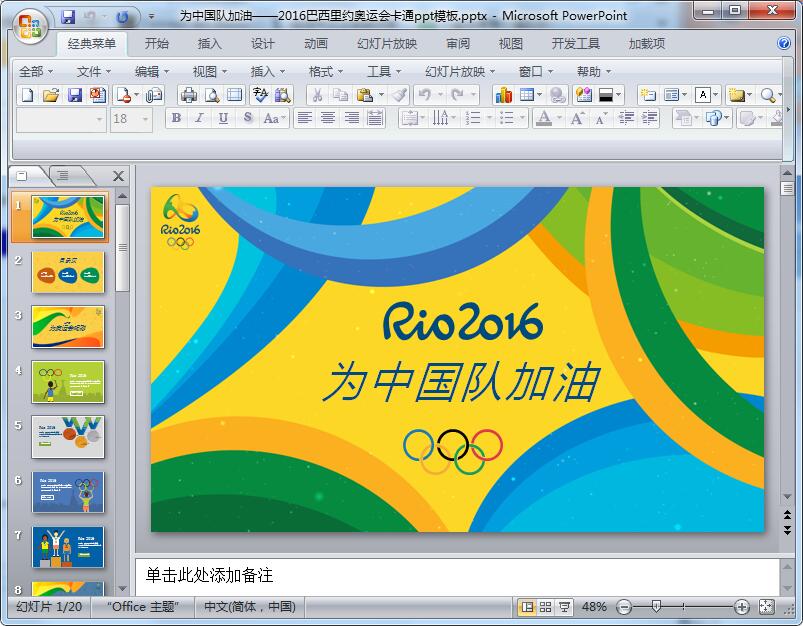Click the 48% zoom level
Screen dimensions: 803x626
point(594,607)
